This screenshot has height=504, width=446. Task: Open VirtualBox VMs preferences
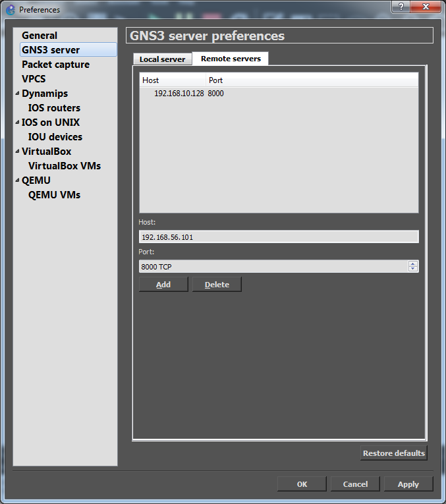[x=65, y=165]
